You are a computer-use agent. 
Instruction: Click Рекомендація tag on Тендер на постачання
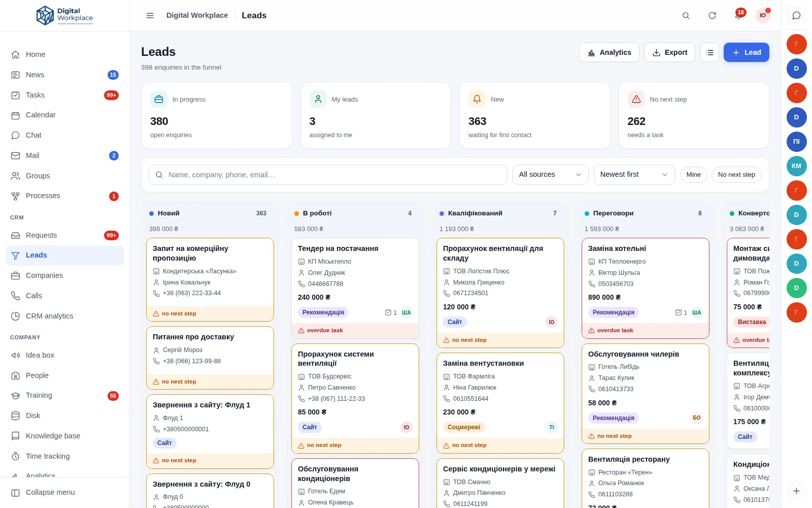coord(323,312)
